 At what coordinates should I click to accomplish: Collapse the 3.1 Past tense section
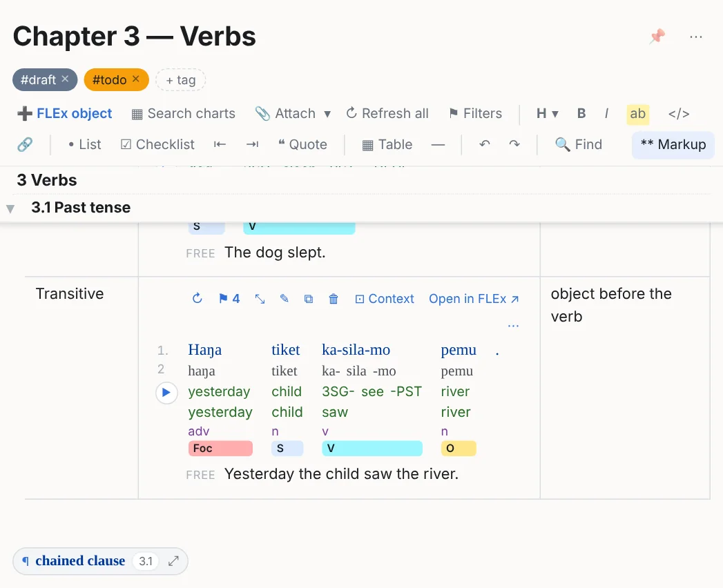(10, 208)
